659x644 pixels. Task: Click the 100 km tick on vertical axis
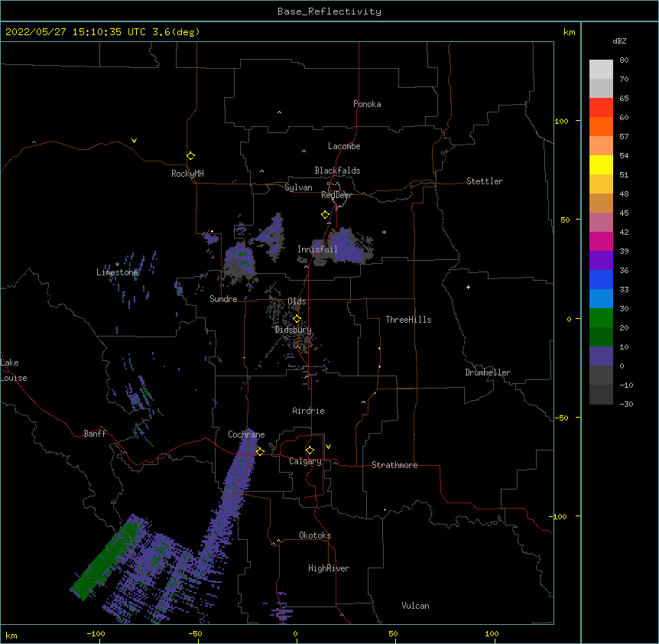pyautogui.click(x=561, y=121)
